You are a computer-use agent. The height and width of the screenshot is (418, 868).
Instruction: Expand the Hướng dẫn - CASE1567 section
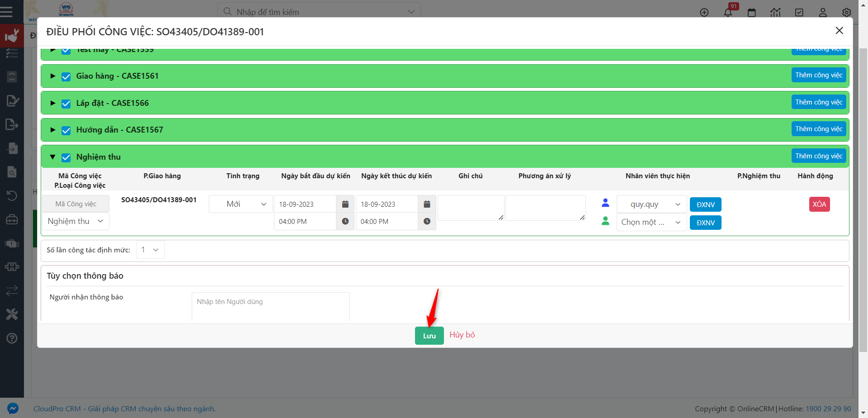coord(52,130)
